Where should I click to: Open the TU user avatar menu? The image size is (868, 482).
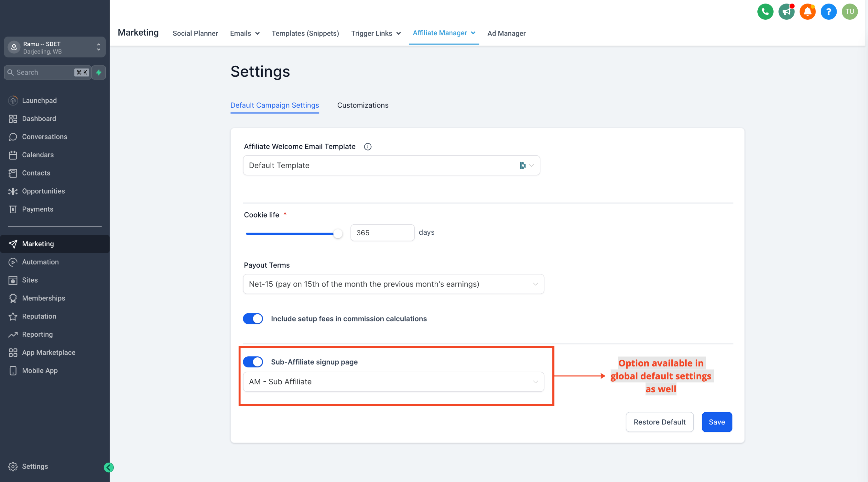(850, 12)
